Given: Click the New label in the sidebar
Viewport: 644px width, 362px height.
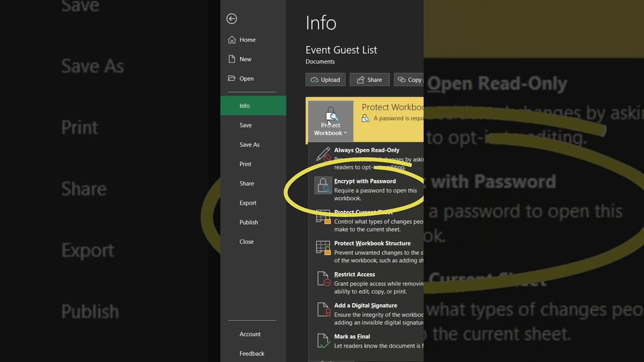Looking at the screenshot, I should 246,59.
